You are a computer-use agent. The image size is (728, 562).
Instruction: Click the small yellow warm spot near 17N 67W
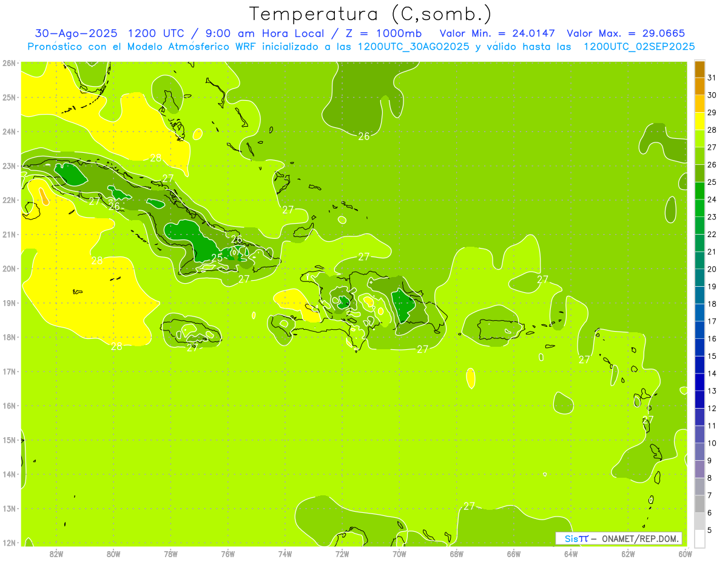point(471,378)
